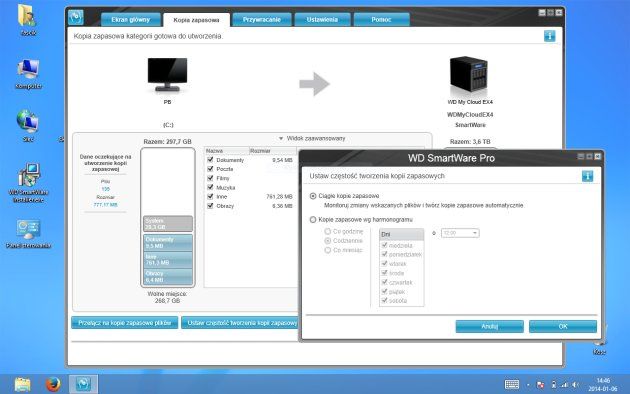Viewport: 630px width, 394px height.
Task: Confirm the dialog with OK button
Action: coord(563,326)
